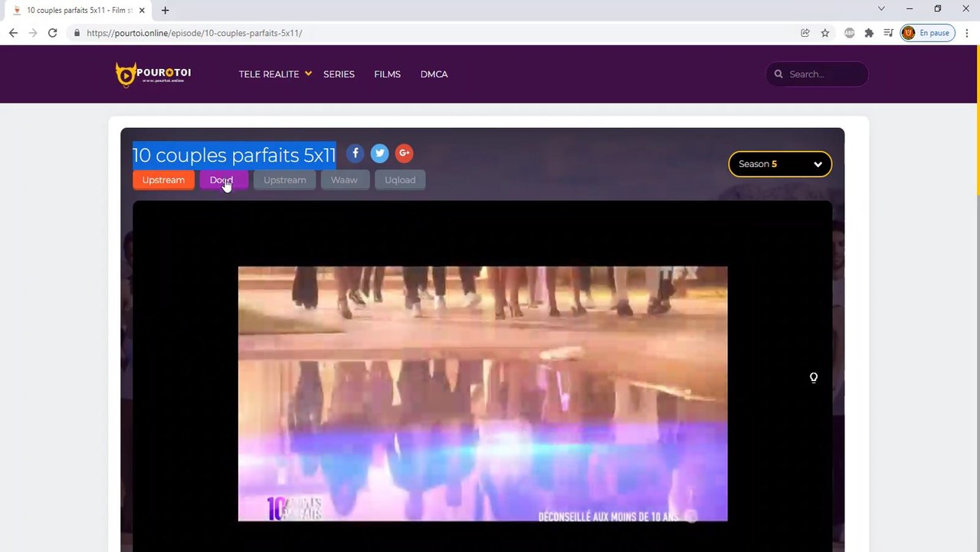Share the episode on Facebook

click(x=355, y=153)
